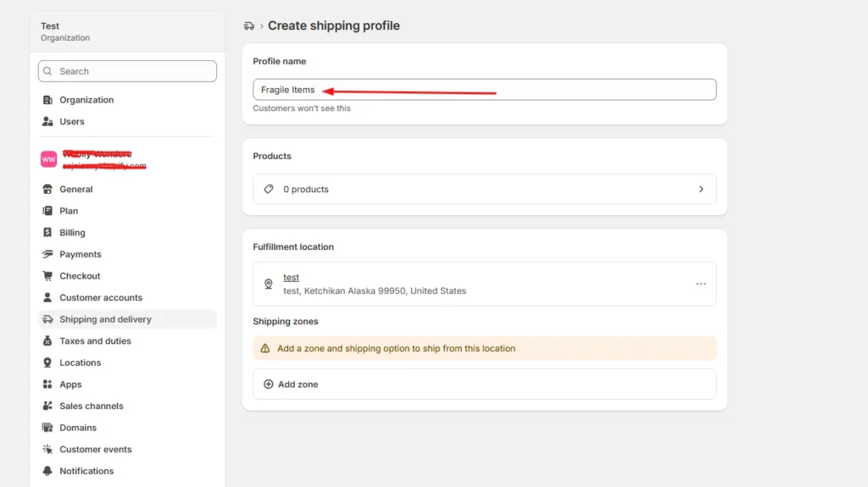Click the Organization building icon
Screen dimensions: 868x487
(47, 100)
